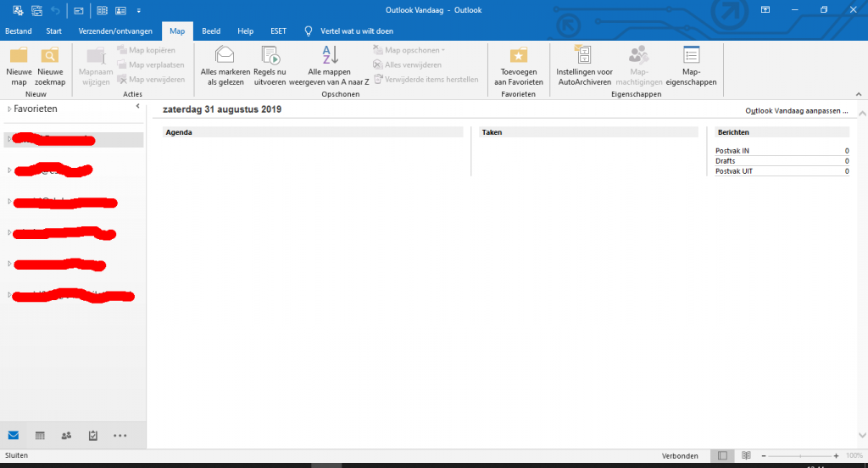The width and height of the screenshot is (868, 468).
Task: Click the scroll up arrow of the Outlook Vandaag pane
Action: click(x=862, y=113)
